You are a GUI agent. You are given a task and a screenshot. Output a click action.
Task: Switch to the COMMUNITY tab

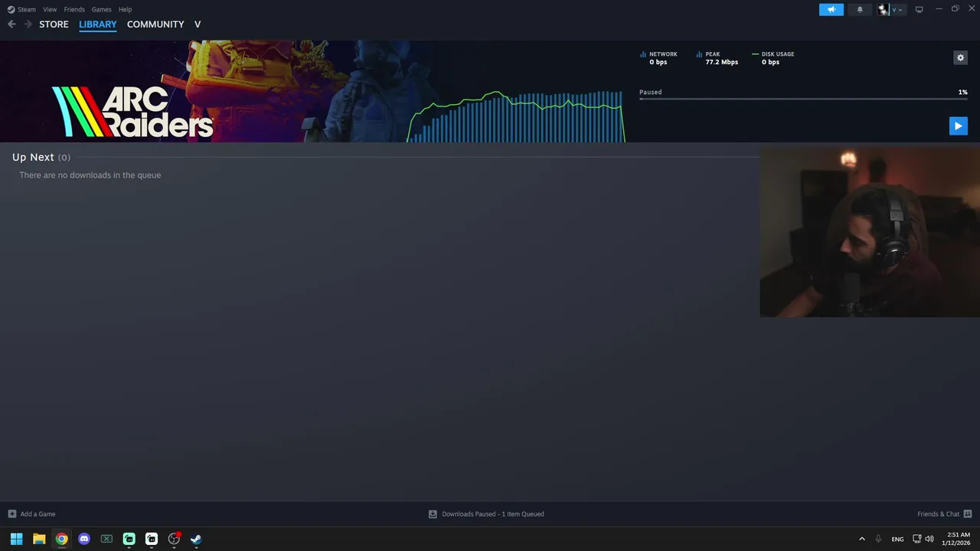(155, 24)
